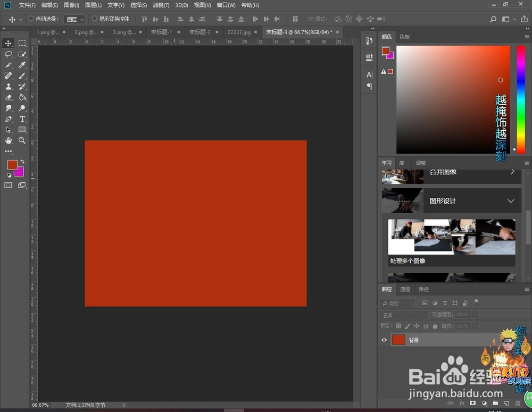This screenshot has height=412, width=532.
Task: Open the 填充 fill dropdown arrow
Action: (475, 326)
